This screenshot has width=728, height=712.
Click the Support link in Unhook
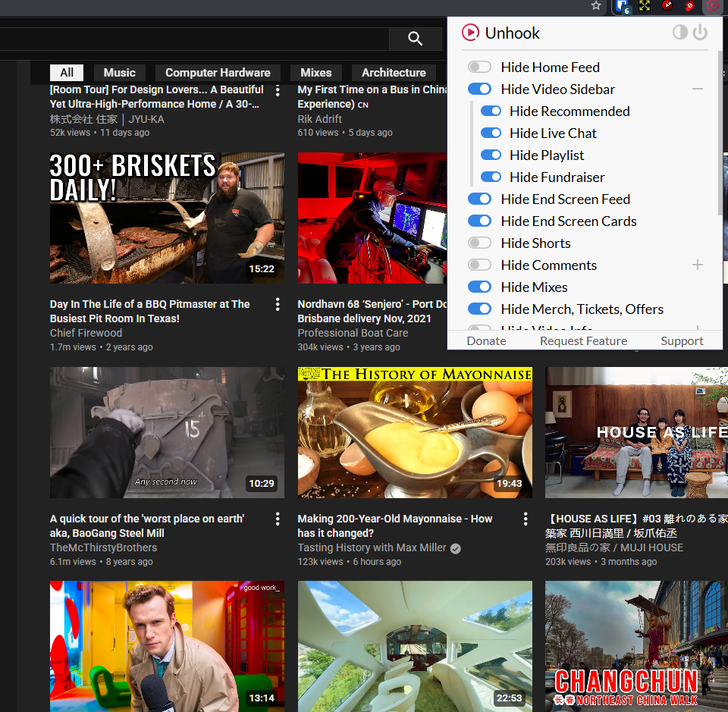(x=682, y=340)
